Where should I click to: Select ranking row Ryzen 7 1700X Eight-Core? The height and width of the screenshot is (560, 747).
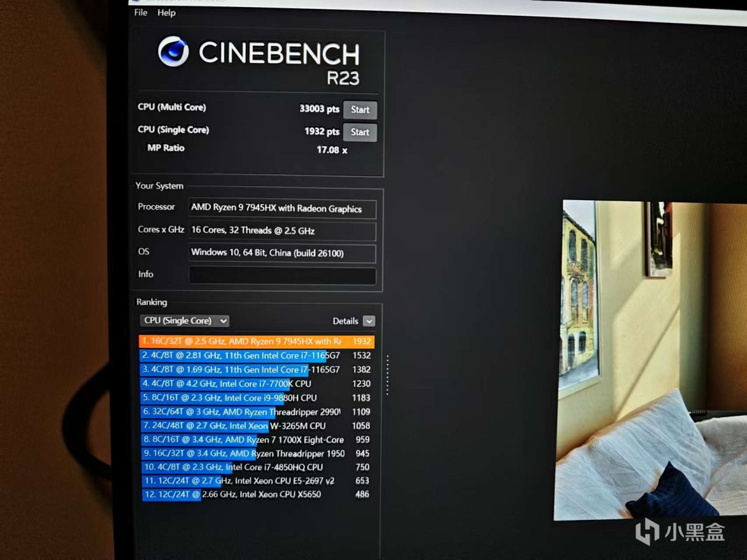257,440
